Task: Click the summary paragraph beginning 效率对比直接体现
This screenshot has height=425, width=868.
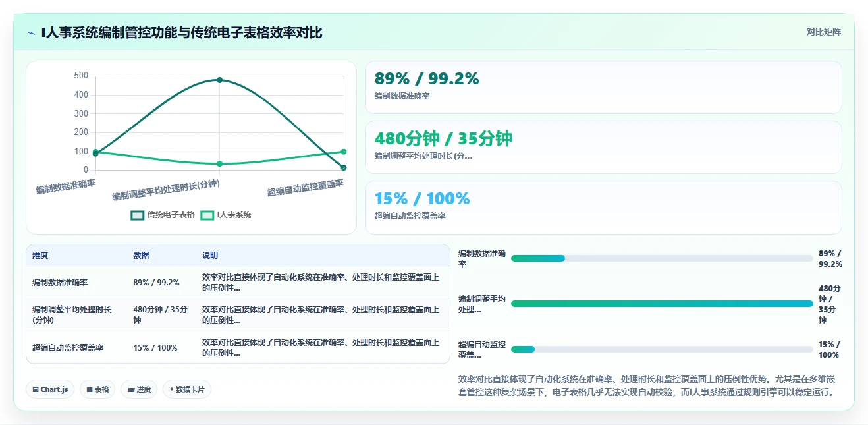Action: (x=648, y=385)
